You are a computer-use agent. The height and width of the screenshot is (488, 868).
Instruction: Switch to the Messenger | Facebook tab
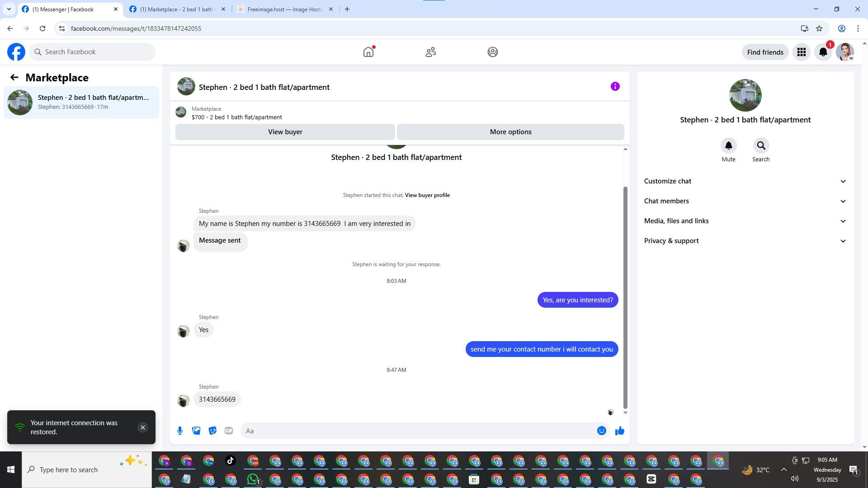(70, 9)
